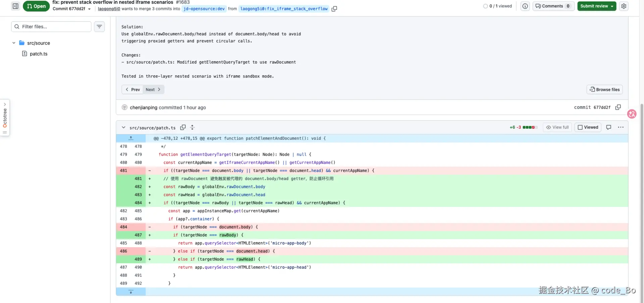Image resolution: width=644 pixels, height=303 pixels.
Task: Collapse the src/source folder
Action: tap(14, 43)
